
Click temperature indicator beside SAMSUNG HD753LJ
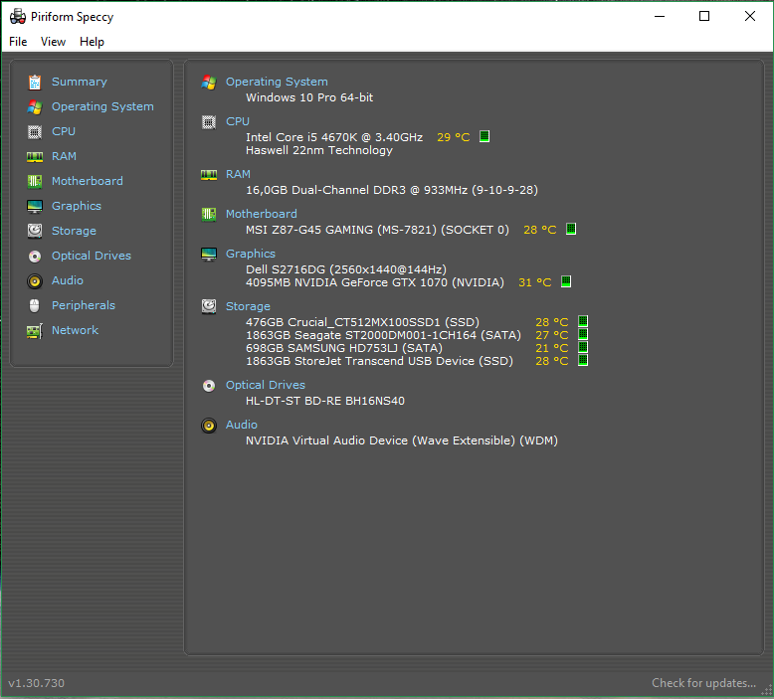[582, 347]
